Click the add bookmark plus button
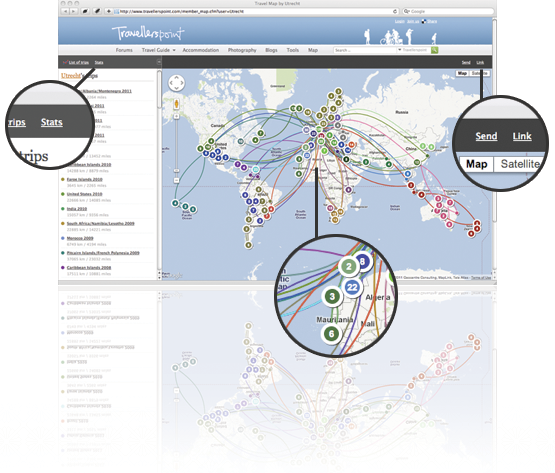The height and width of the screenshot is (473, 555). (x=109, y=11)
